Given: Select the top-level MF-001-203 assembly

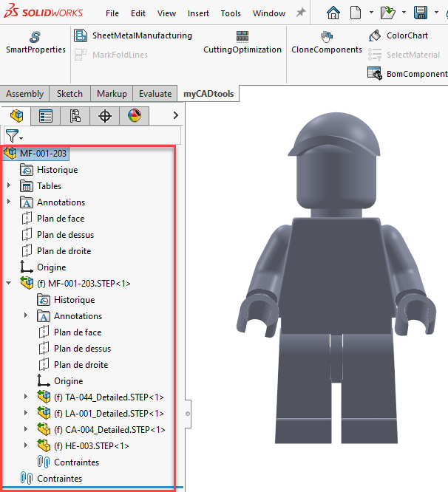Looking at the screenshot, I should pyautogui.click(x=35, y=154).
